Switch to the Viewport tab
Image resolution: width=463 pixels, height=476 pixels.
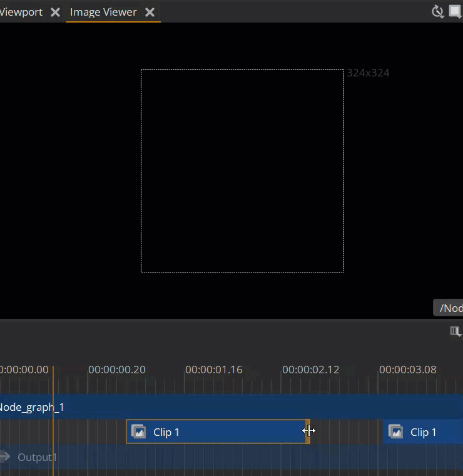click(x=21, y=12)
